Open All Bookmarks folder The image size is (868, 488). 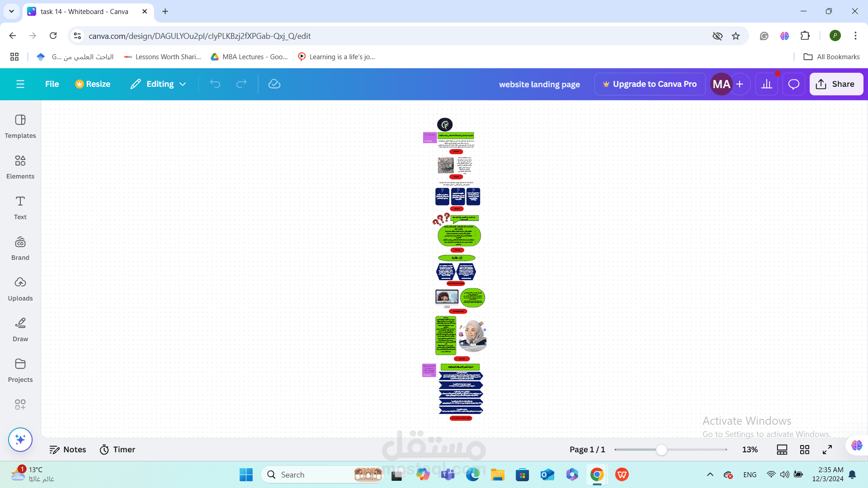pyautogui.click(x=831, y=57)
